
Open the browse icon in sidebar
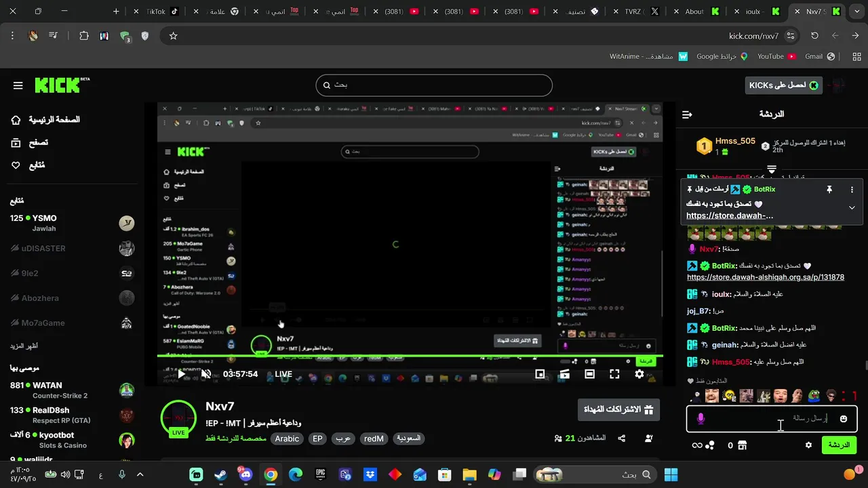tap(16, 142)
